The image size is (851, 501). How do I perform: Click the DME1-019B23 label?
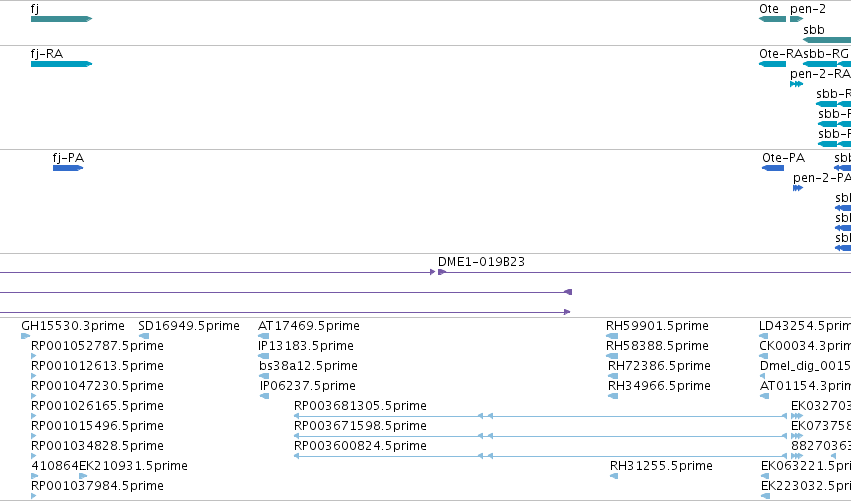[481, 262]
